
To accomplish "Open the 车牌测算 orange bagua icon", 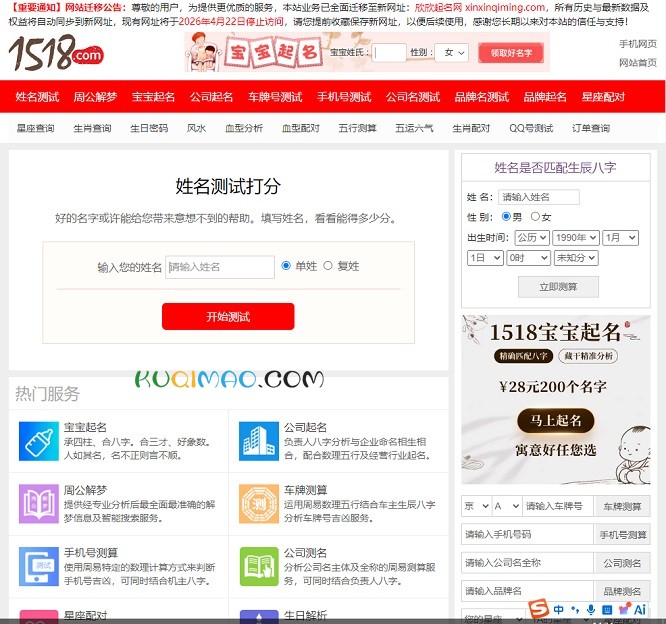I will [259, 504].
